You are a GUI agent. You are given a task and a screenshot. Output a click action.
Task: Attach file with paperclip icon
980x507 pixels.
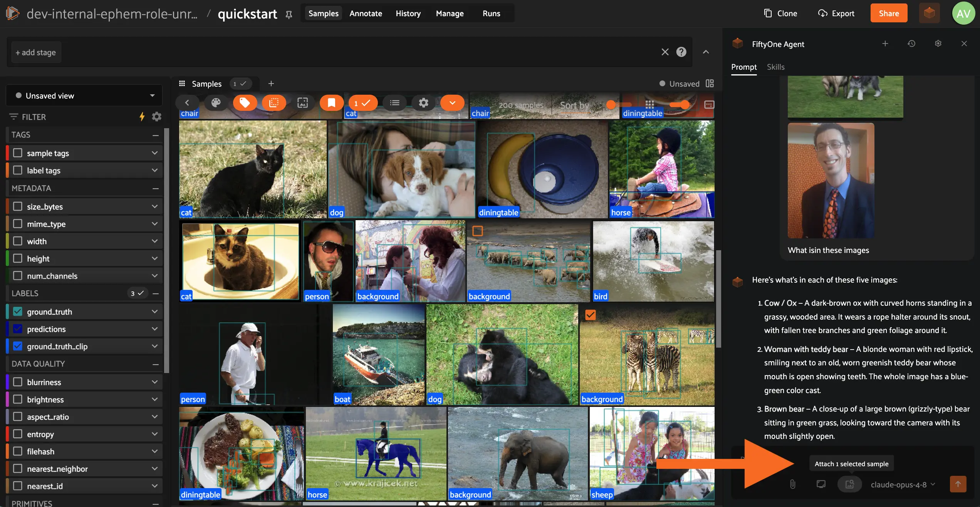point(792,484)
